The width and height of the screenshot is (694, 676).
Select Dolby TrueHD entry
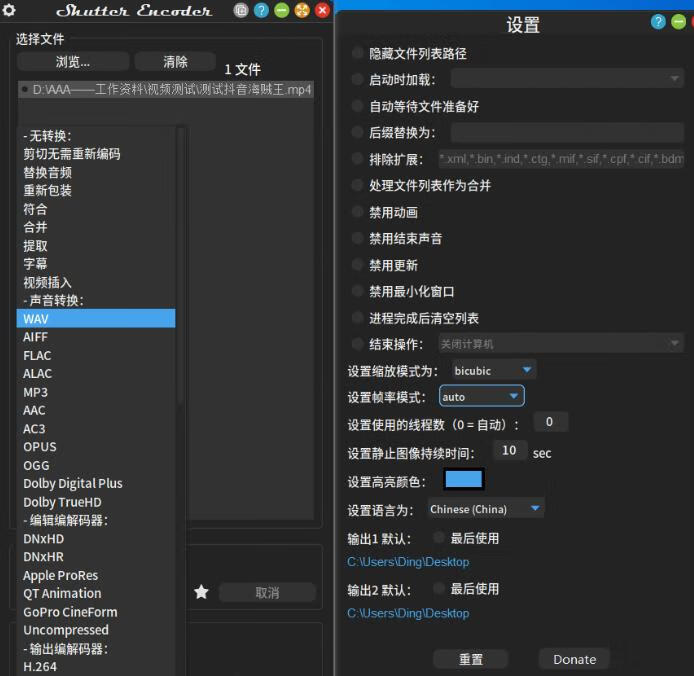96,502
